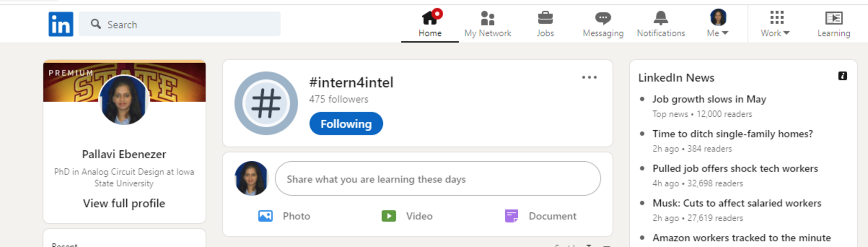Expand the Me profile dropdown
This screenshot has height=247, width=868.
point(718,24)
